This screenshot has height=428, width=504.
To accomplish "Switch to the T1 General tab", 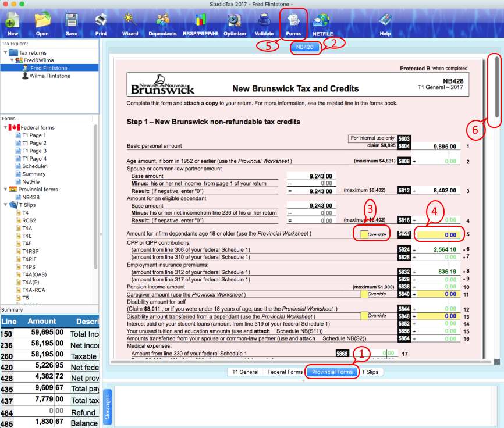I will [x=245, y=372].
